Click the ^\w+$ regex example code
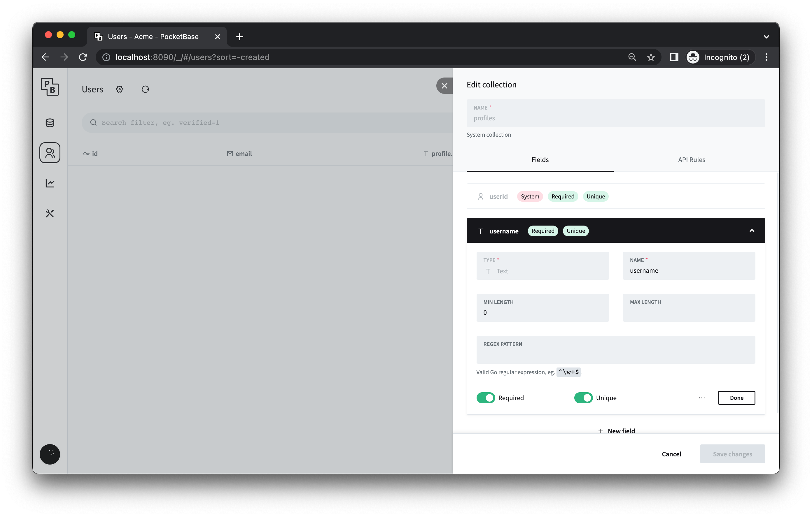Viewport: 812px width, 517px height. [x=568, y=372]
